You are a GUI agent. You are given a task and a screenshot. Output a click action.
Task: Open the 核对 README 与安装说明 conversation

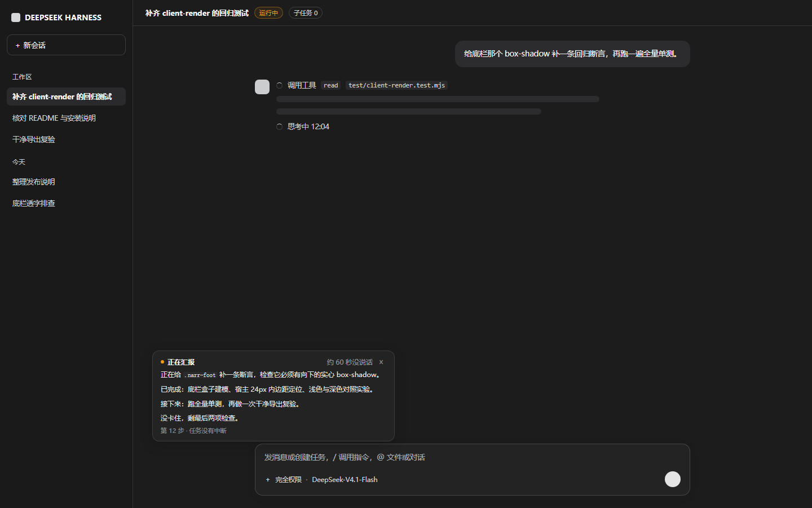[x=66, y=118]
